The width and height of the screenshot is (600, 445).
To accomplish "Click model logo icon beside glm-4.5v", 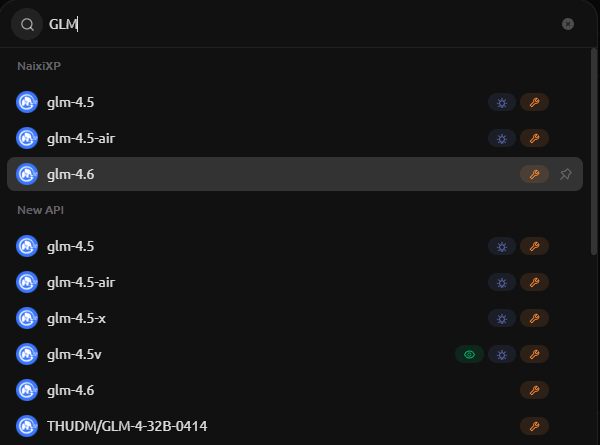I will [x=27, y=354].
